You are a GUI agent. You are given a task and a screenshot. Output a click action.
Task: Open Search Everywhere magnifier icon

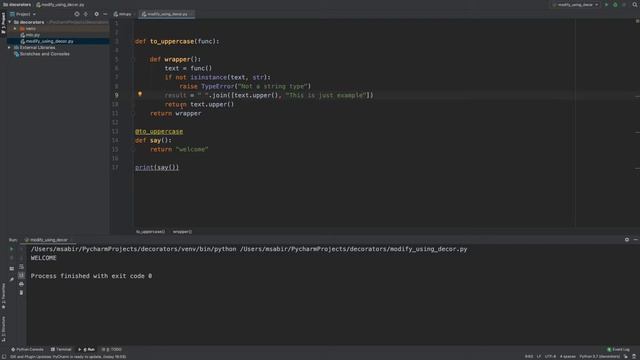click(x=635, y=4)
